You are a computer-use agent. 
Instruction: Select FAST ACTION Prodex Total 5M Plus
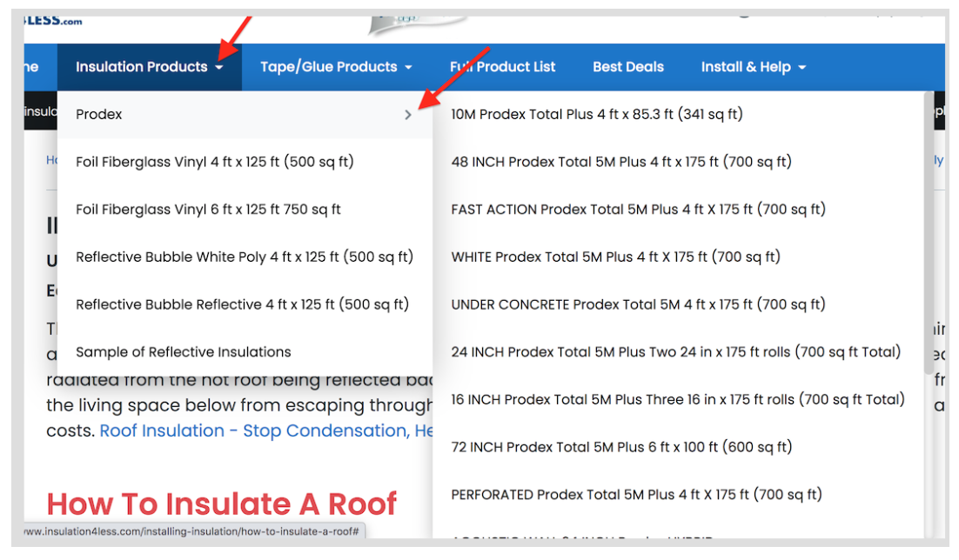click(x=639, y=210)
